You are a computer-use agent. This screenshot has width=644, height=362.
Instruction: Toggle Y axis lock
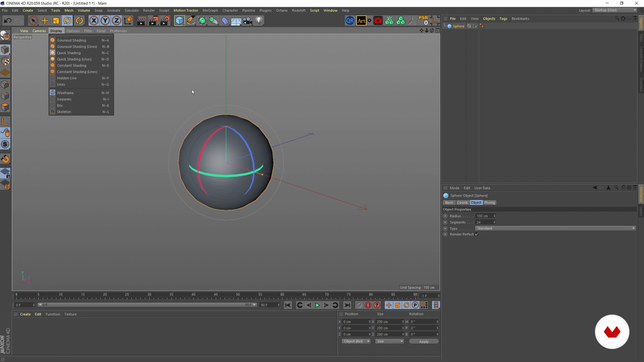point(105,21)
